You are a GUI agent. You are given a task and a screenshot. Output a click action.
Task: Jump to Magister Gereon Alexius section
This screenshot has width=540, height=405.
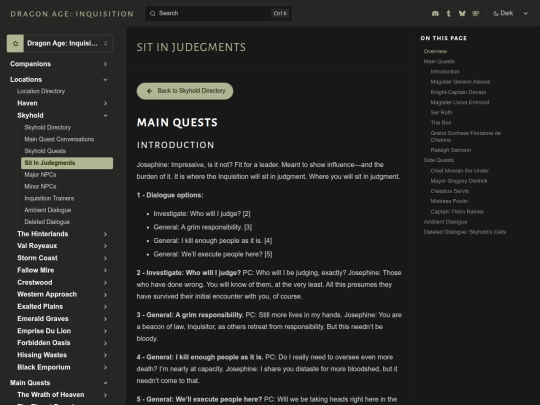pos(460,82)
